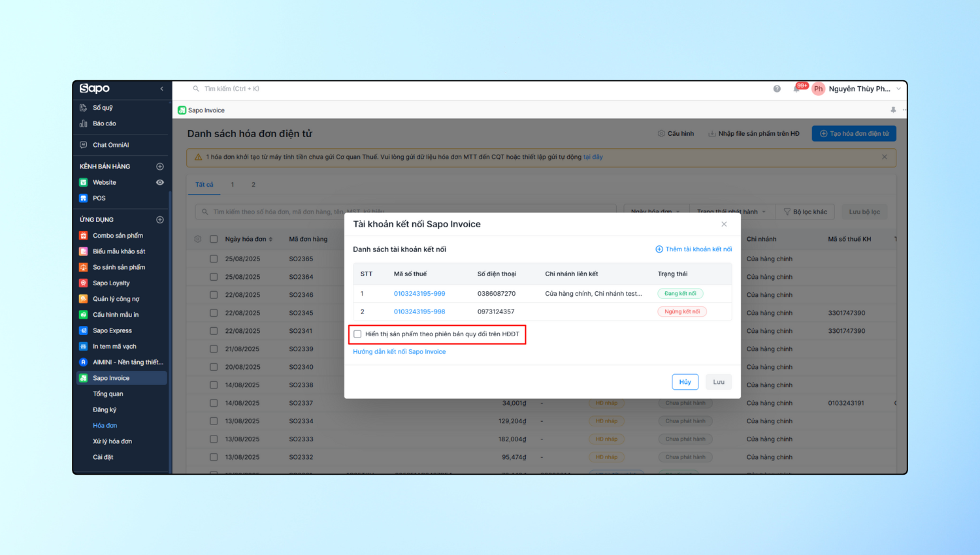Viewport: 980px width, 555px height.
Task: Click Thêm tài khoản kết nối
Action: point(694,249)
